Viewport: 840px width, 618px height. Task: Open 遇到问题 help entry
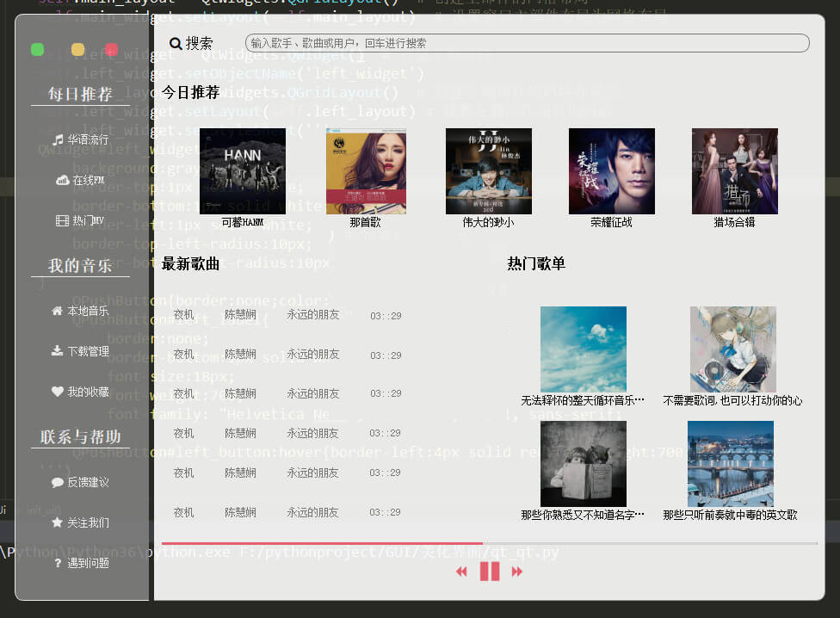[82, 563]
